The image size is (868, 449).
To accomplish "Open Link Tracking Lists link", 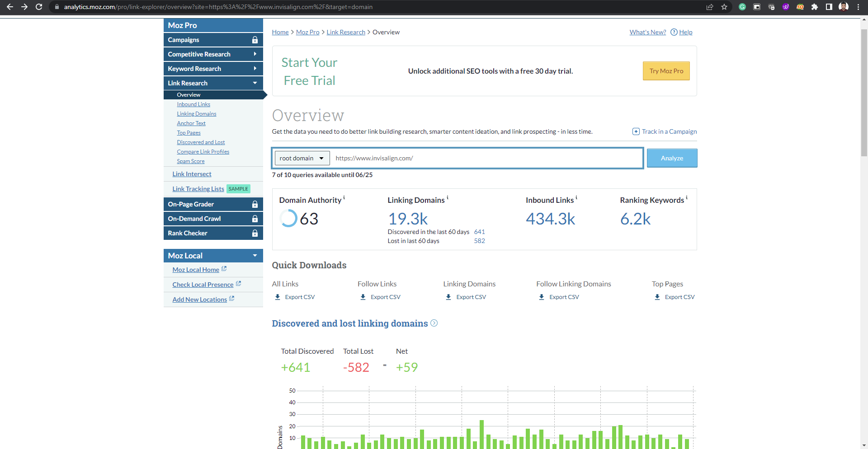I will tap(198, 189).
